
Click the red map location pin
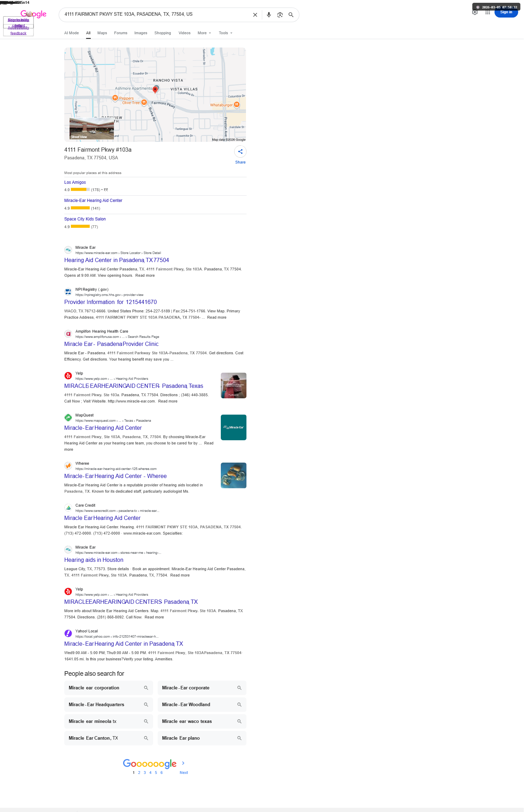pyautogui.click(x=155, y=89)
